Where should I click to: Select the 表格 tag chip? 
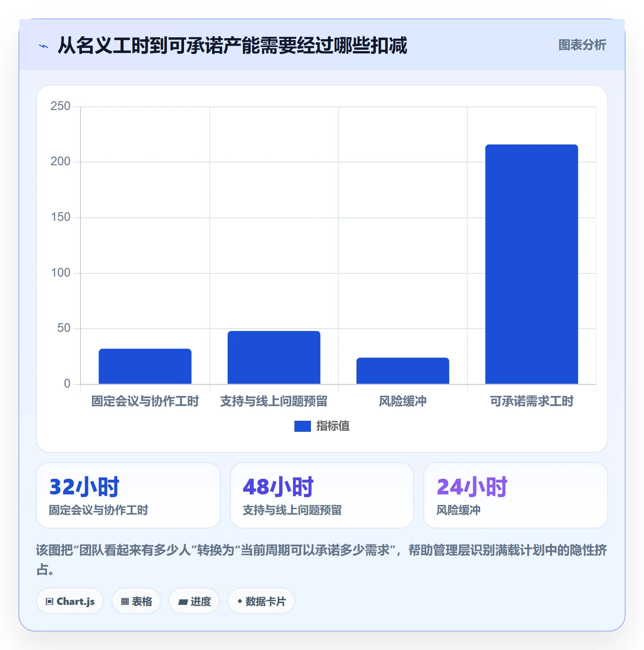[136, 601]
